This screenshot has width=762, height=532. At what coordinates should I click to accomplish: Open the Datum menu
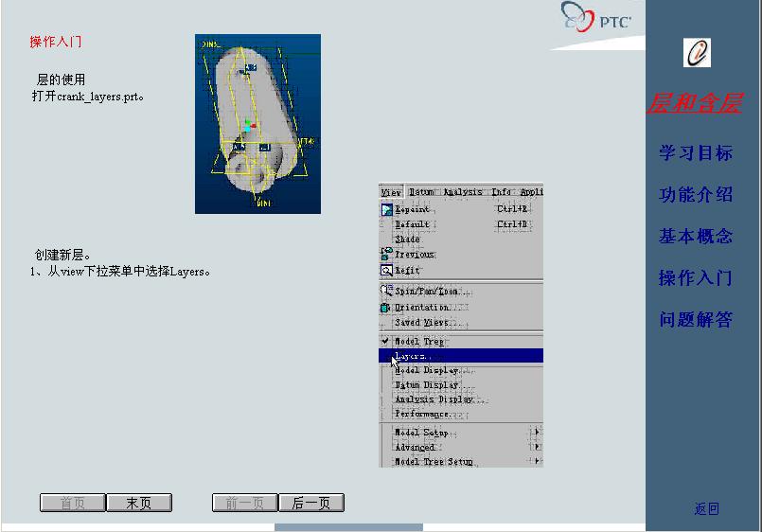(421, 192)
